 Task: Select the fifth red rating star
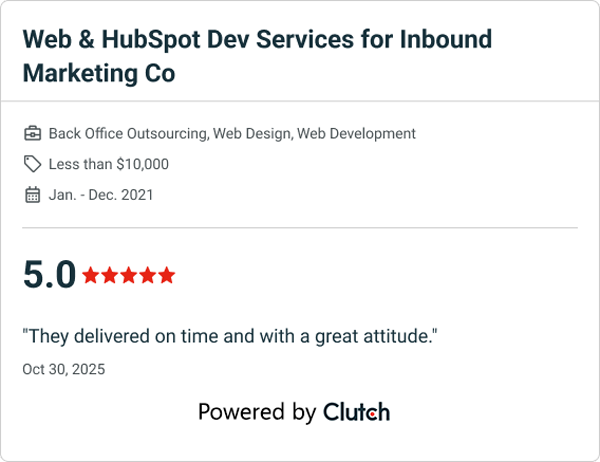point(167,275)
